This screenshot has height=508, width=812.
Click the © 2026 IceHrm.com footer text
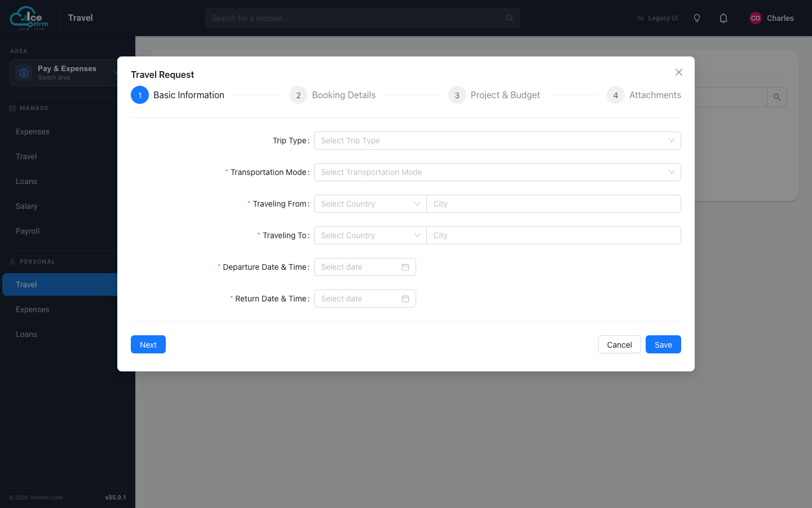click(36, 497)
